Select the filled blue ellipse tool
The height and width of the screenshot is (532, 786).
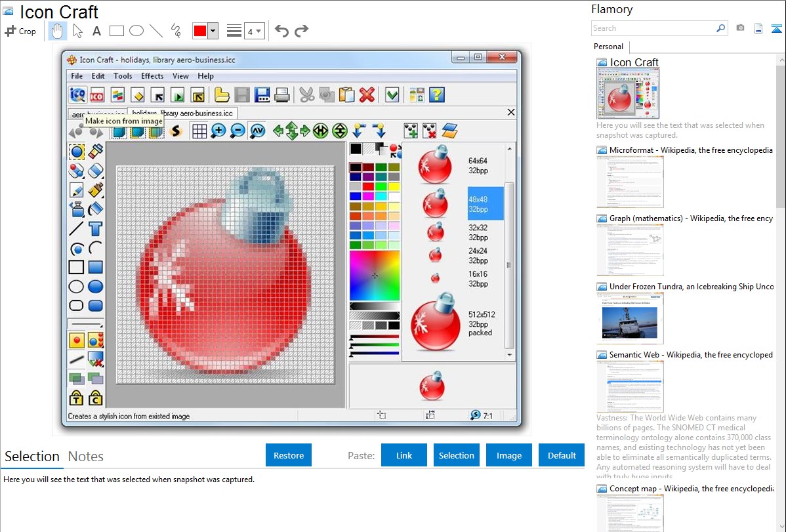(95, 286)
